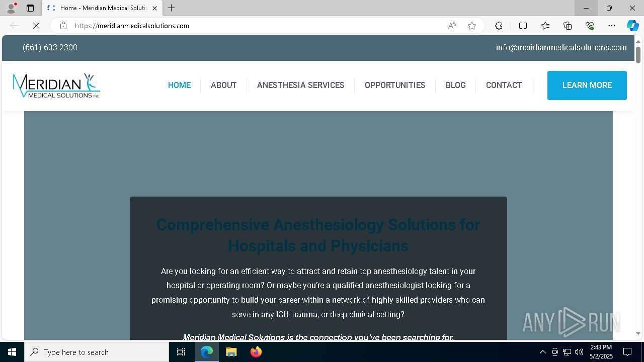Click the page vertical scrollbar thumb
644x362 pixels.
point(638,55)
